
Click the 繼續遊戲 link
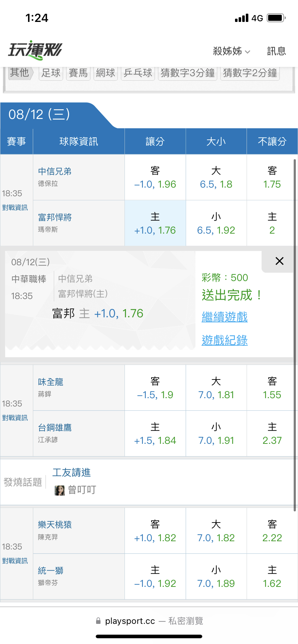pyautogui.click(x=225, y=317)
